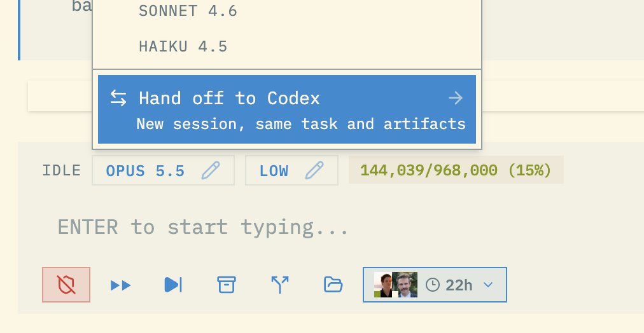Image resolution: width=644 pixels, height=333 pixels.
Task: Click the token usage 144,039/968,000 indicator
Action: tap(456, 170)
